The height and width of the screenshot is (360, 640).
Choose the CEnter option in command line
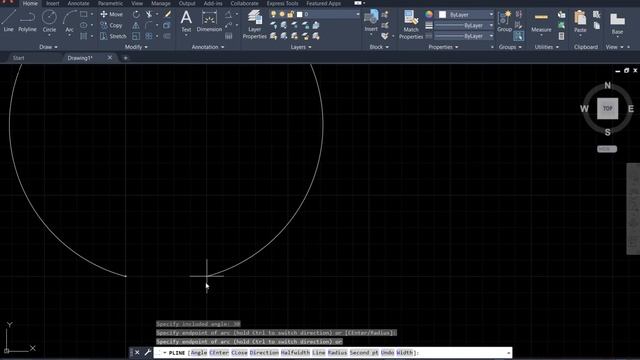coord(219,353)
